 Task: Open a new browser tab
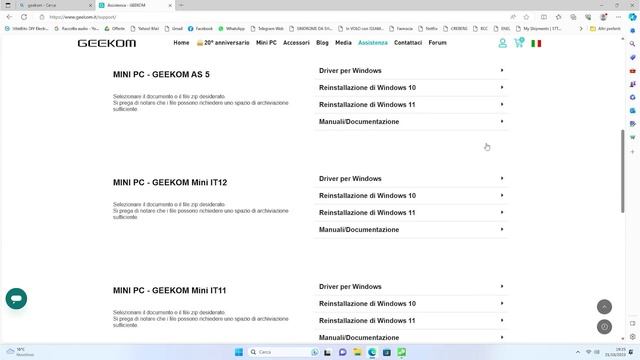tap(181, 5)
